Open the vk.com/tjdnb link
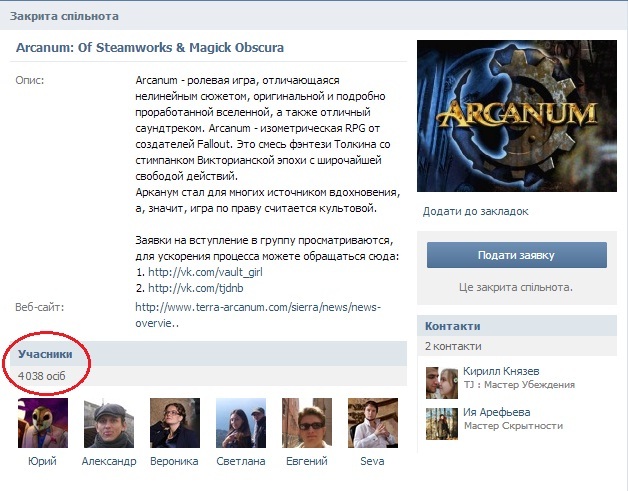Viewport: 628px width, 491px height. tap(195, 288)
